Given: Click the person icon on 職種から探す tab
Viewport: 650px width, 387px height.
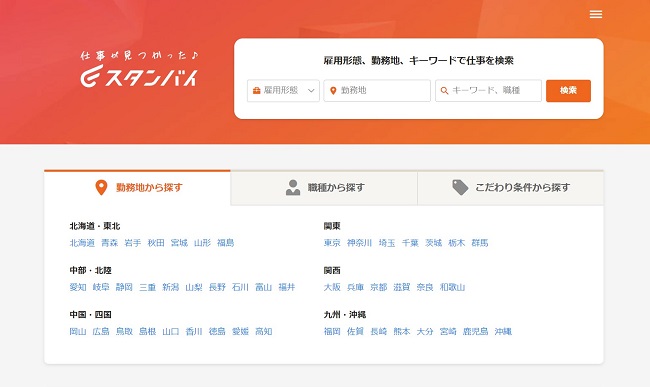Looking at the screenshot, I should pos(293,187).
